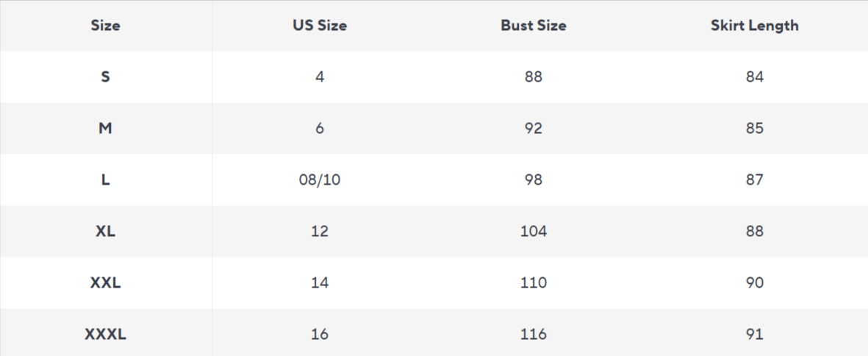Screen dimensions: 868x356
Task: Click the US size 08/10 cell
Action: pos(320,179)
